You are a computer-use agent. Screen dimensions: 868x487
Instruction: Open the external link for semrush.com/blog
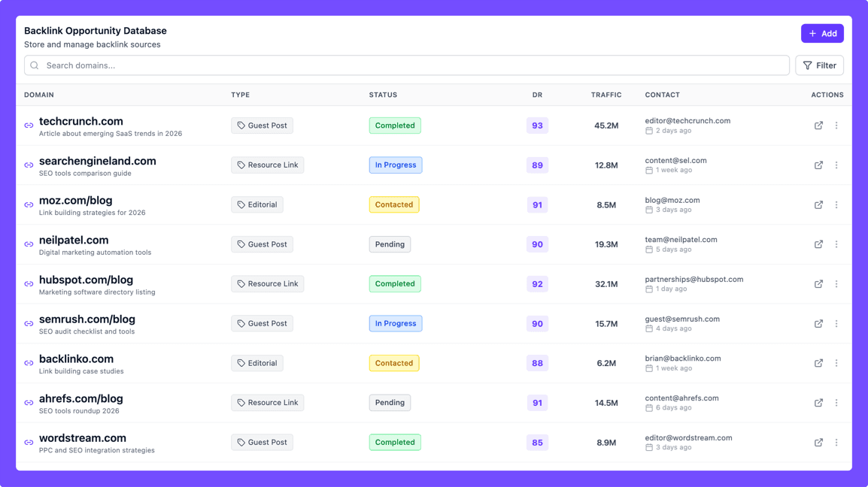pos(818,323)
